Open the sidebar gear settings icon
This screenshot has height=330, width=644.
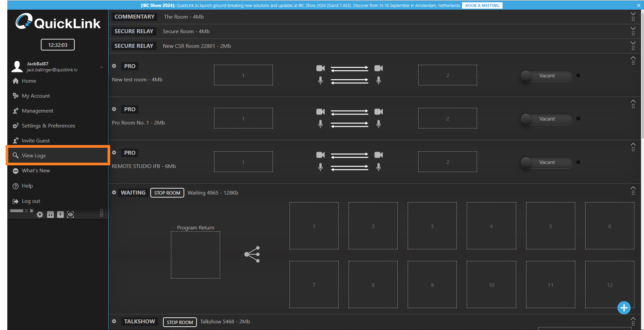coord(40,214)
